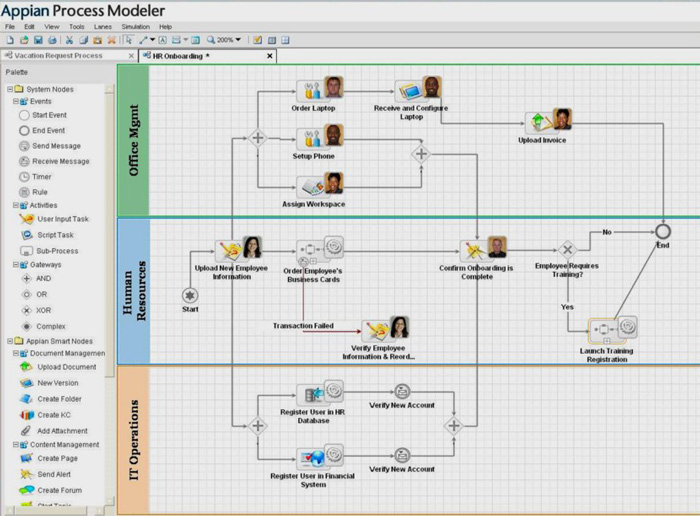700x516 pixels.
Task: Click the Print toolbar icon
Action: pos(52,40)
